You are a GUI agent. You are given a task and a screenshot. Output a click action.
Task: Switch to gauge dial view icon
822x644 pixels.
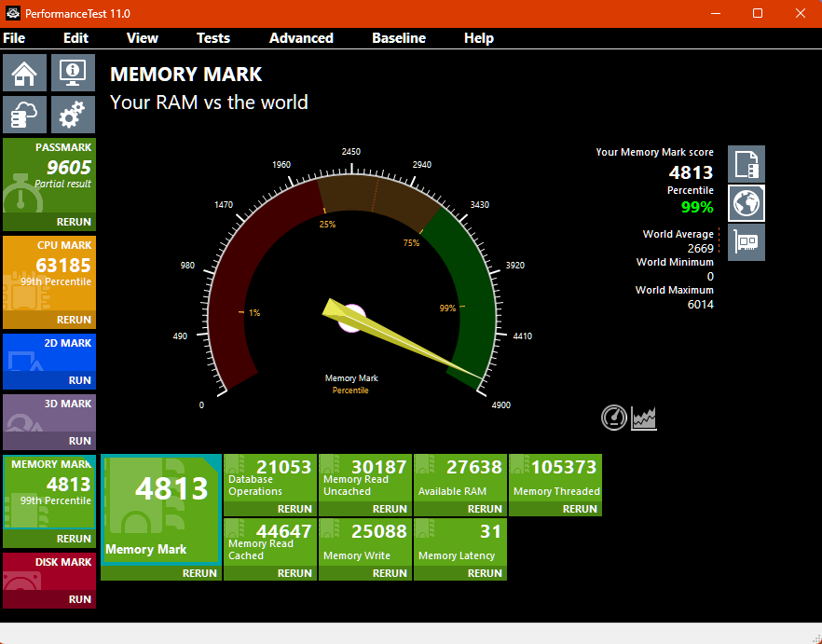pos(613,418)
